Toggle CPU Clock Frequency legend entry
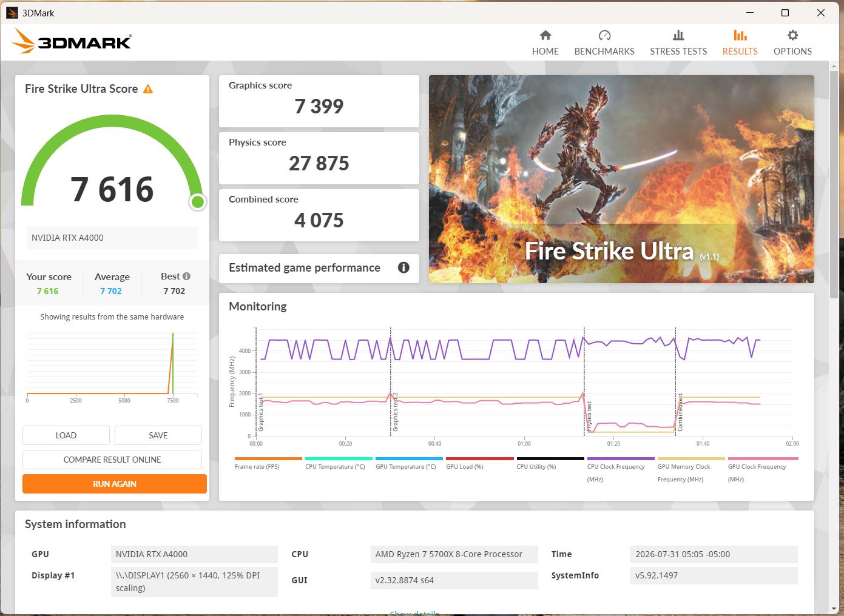This screenshot has width=844, height=616. coord(620,470)
